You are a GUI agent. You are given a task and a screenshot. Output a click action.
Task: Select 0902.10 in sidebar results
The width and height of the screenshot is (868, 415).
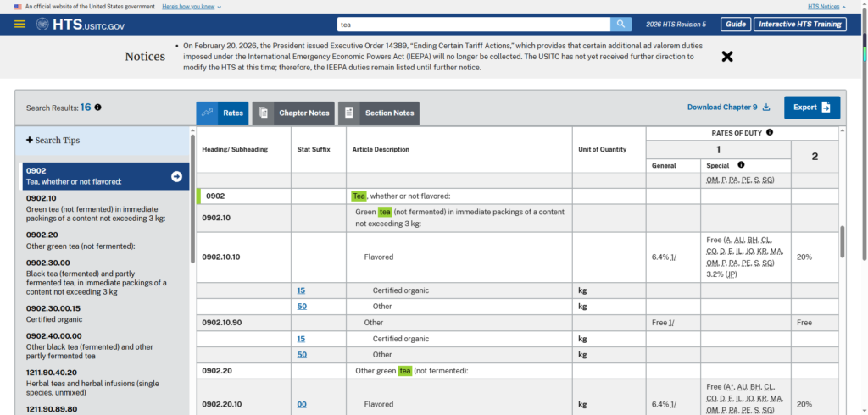coord(105,209)
